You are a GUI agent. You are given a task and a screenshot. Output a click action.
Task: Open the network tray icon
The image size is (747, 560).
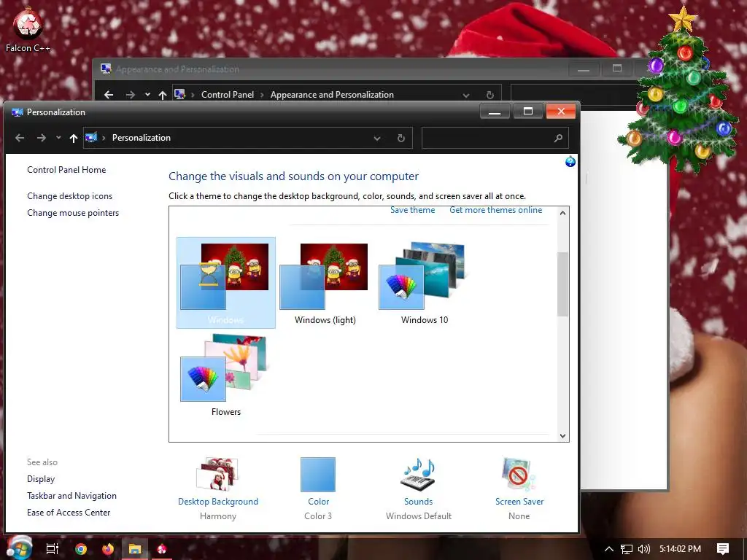[x=627, y=549]
